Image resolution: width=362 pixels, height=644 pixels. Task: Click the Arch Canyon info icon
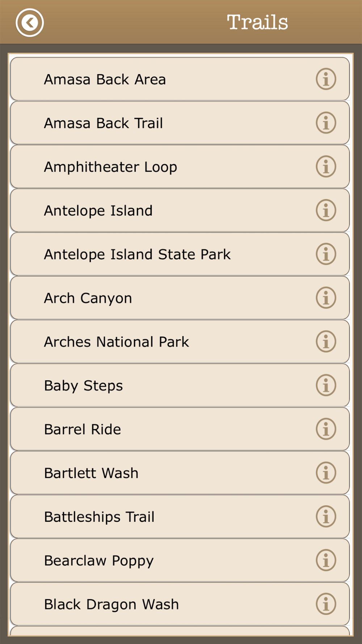pyautogui.click(x=326, y=298)
